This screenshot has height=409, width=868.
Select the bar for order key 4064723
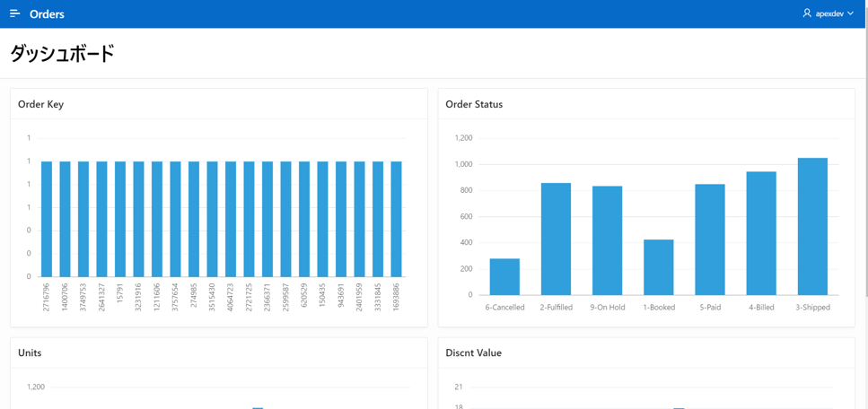[231, 219]
